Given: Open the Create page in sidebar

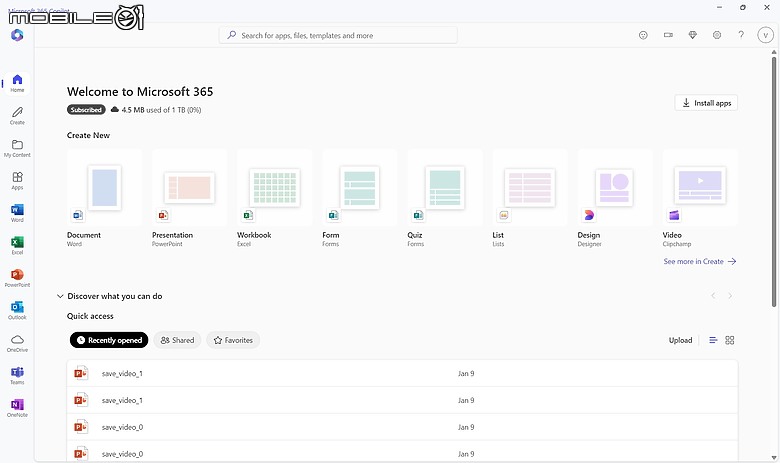Looking at the screenshot, I should point(17,115).
